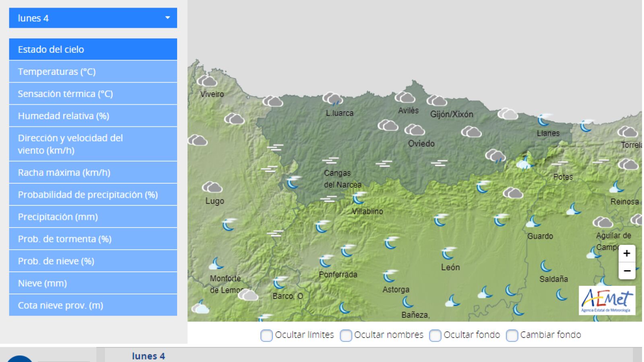Click the moon icon above Astorga
The height and width of the screenshot is (362, 644).
(x=390, y=276)
